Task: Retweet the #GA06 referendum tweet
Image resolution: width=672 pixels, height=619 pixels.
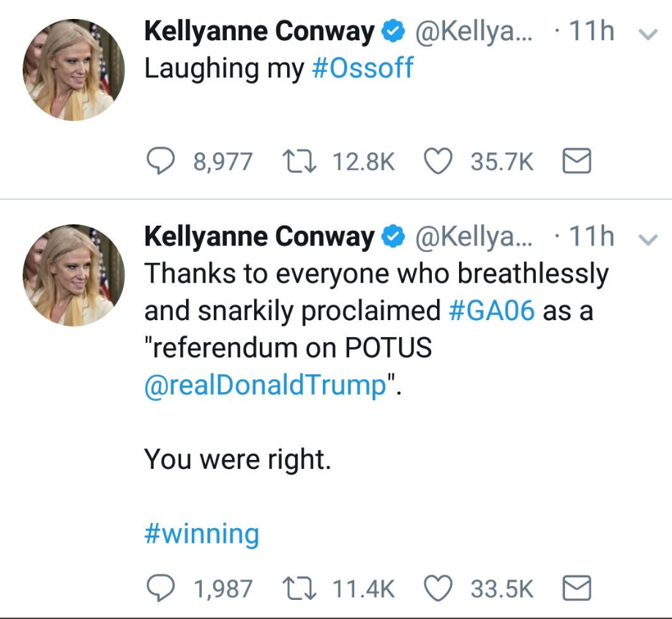Action: coord(299,588)
